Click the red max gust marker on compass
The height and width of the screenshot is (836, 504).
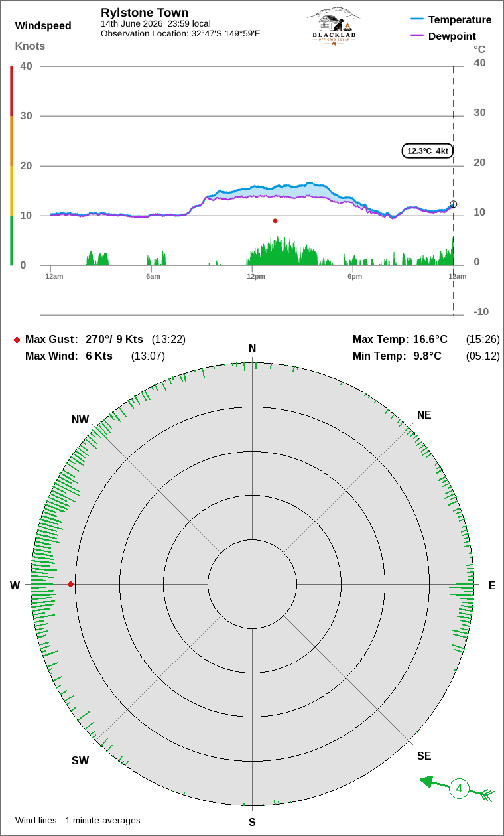[71, 584]
